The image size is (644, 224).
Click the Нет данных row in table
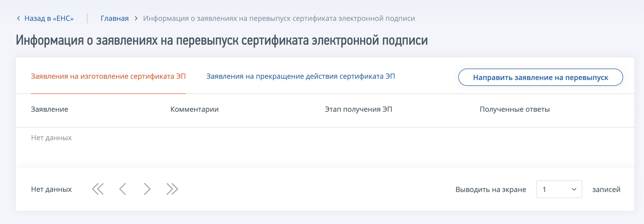[51, 138]
